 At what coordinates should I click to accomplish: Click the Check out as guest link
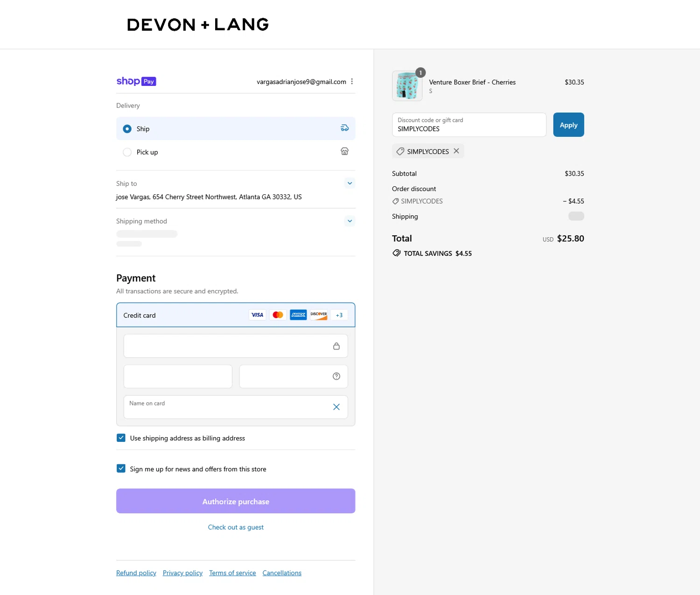tap(236, 527)
